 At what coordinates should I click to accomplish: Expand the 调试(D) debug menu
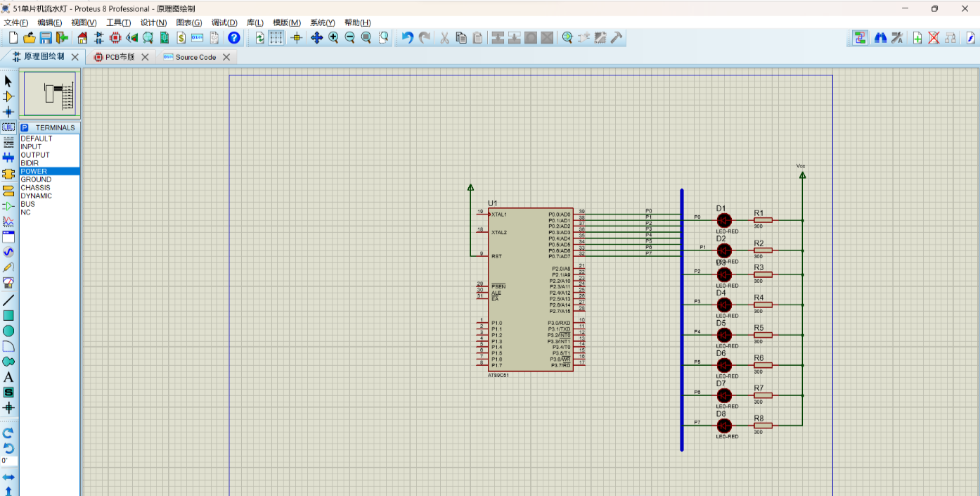pos(224,23)
